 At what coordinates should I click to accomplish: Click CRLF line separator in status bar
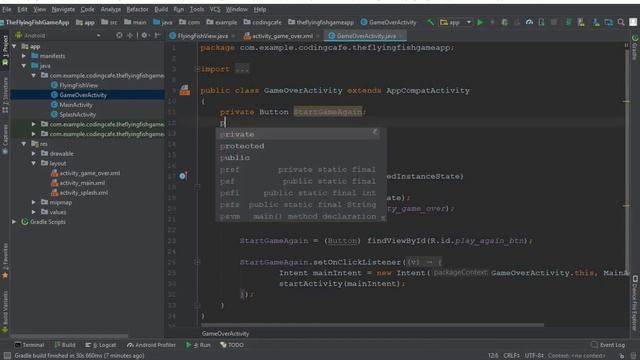511,356
